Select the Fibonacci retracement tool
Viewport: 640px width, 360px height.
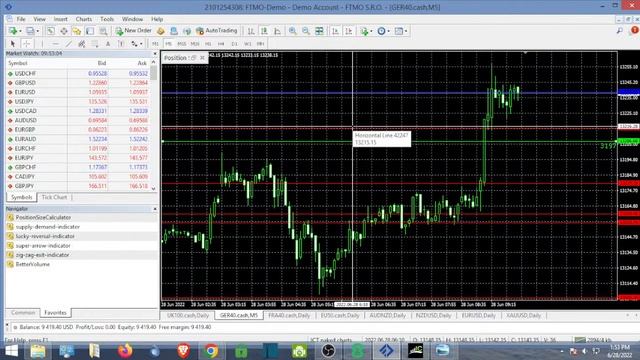pyautogui.click(x=95, y=44)
